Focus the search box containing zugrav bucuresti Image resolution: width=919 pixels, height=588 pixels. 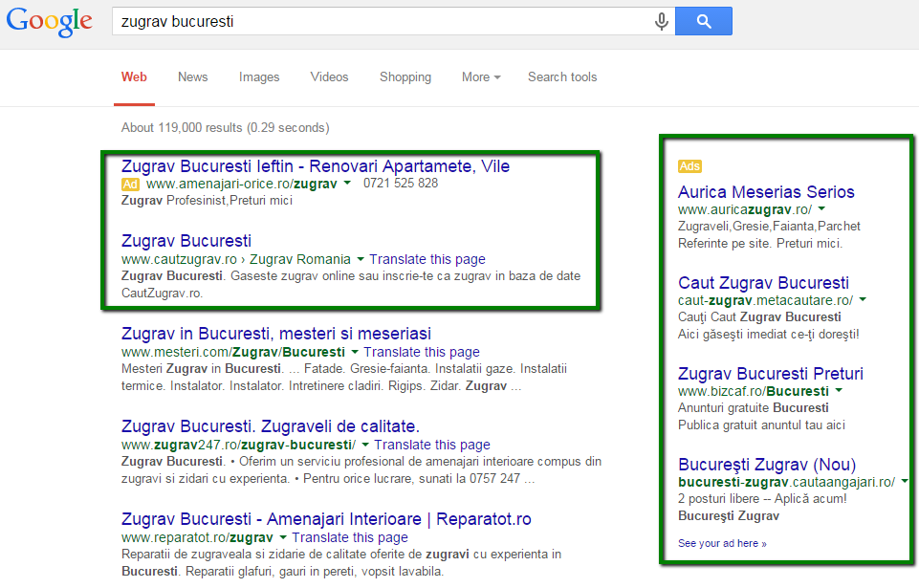393,21
